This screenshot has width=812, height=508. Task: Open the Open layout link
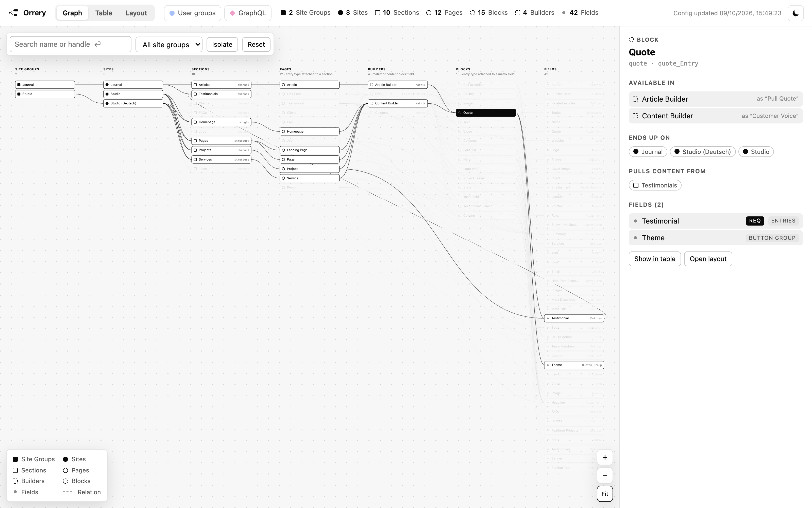pos(708,259)
